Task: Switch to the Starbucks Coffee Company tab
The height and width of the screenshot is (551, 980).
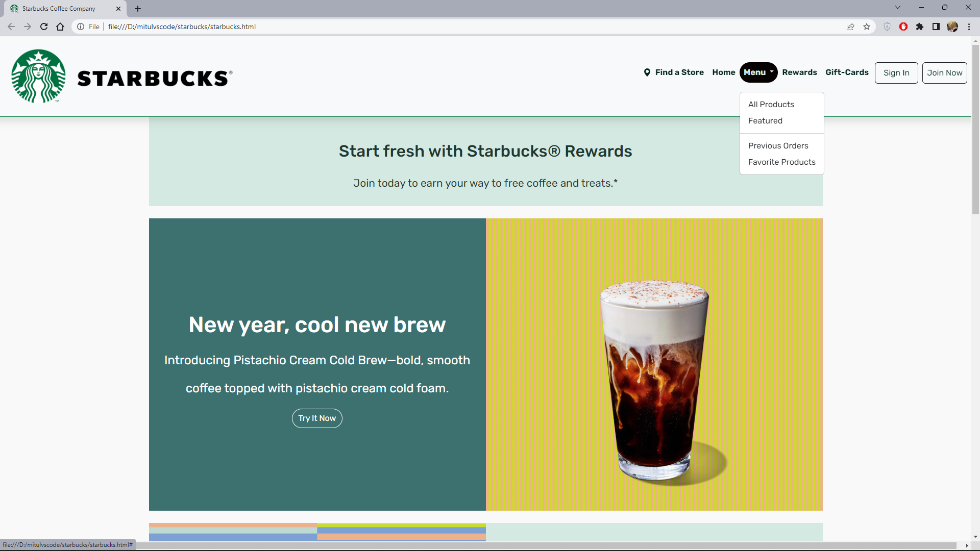Action: click(x=59, y=8)
